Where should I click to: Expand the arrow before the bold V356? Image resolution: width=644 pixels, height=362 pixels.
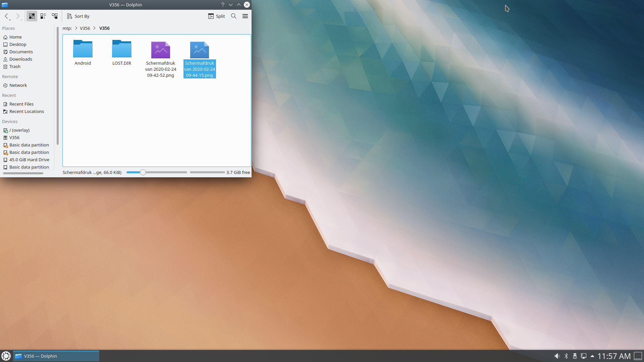pos(95,28)
